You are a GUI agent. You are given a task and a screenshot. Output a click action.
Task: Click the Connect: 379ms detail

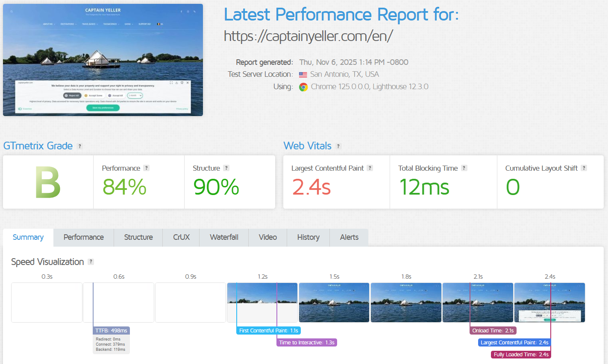click(x=110, y=344)
